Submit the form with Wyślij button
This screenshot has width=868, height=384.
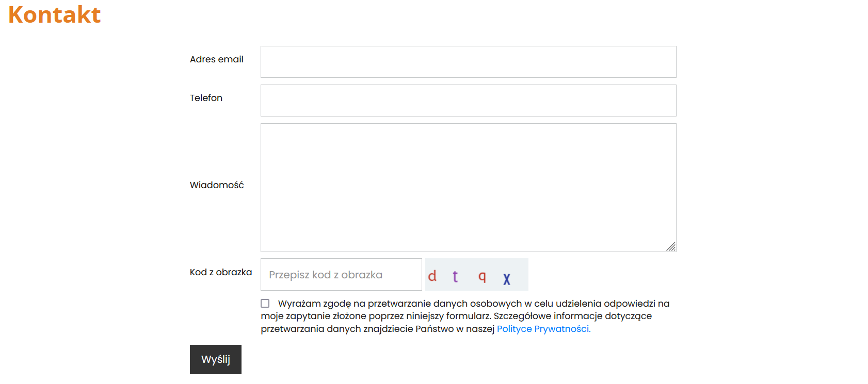[216, 359]
